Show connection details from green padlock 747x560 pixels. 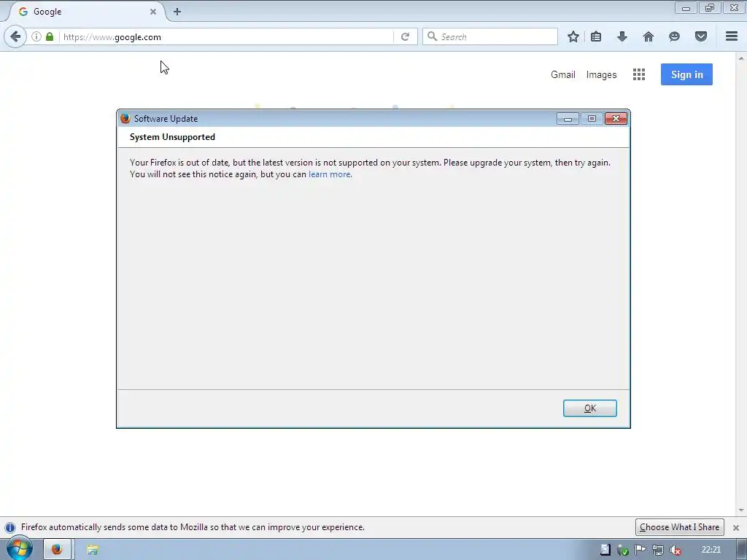(x=50, y=36)
